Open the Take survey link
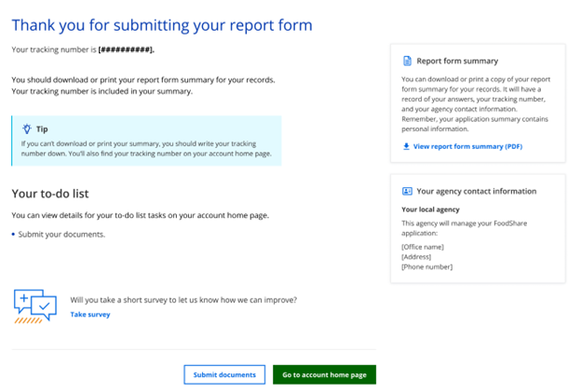 [90, 315]
